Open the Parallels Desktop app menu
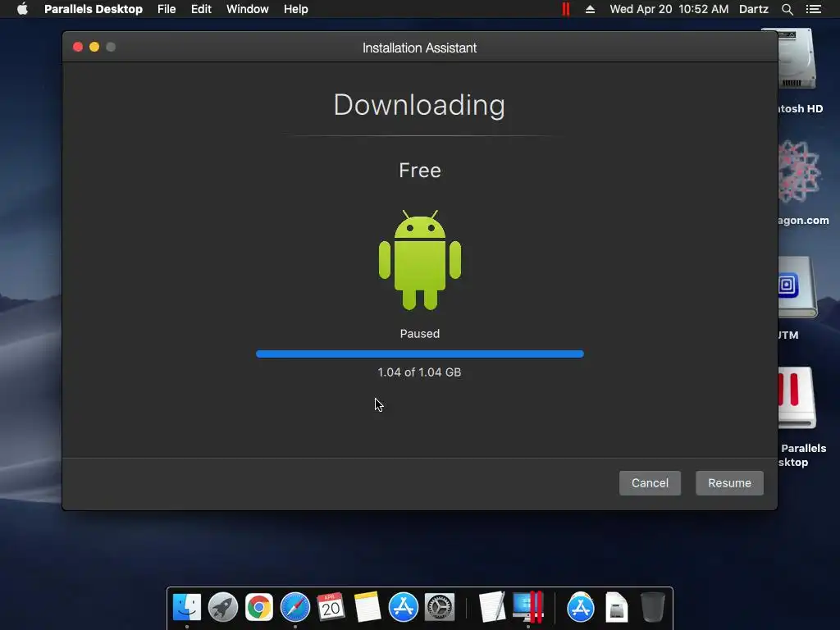Viewport: 840px width, 630px height. coord(94,9)
